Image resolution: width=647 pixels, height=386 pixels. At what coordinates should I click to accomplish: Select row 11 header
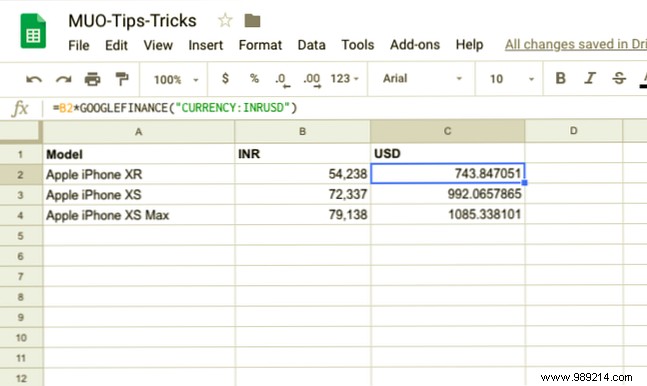(x=21, y=358)
